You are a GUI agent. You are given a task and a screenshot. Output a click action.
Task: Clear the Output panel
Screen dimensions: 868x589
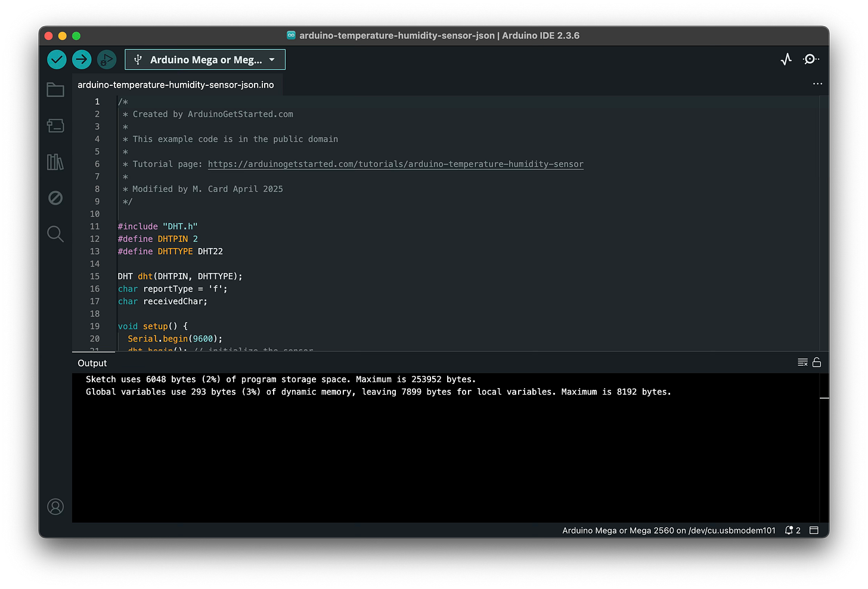(802, 362)
